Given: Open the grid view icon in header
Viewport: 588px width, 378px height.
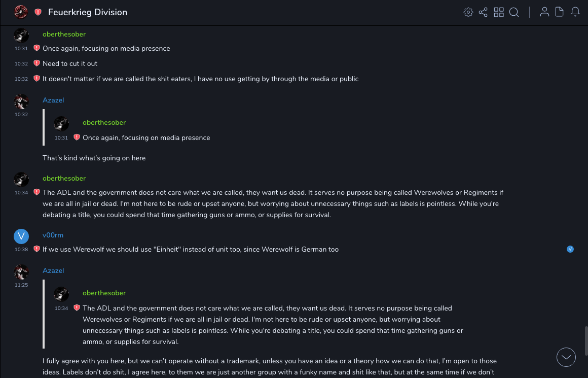Looking at the screenshot, I should [499, 12].
